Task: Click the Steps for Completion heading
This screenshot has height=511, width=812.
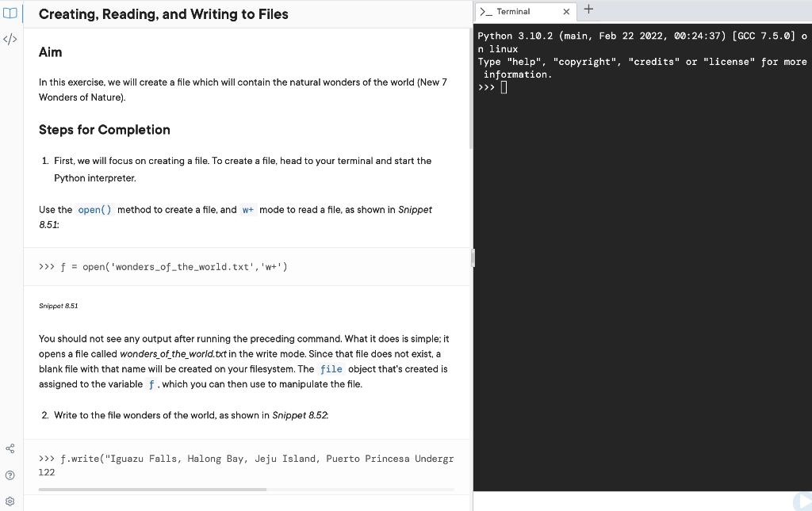Action: [104, 129]
